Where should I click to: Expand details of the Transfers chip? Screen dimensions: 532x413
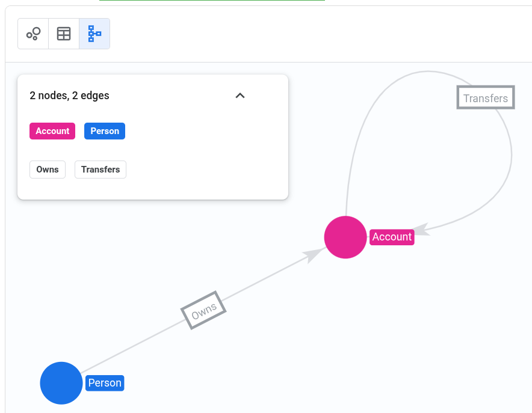100,169
